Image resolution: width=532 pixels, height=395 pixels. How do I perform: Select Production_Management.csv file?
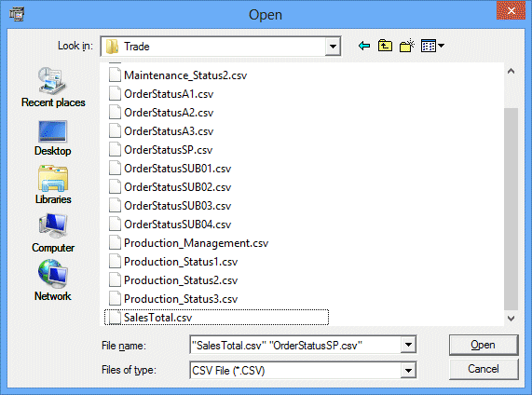(196, 243)
